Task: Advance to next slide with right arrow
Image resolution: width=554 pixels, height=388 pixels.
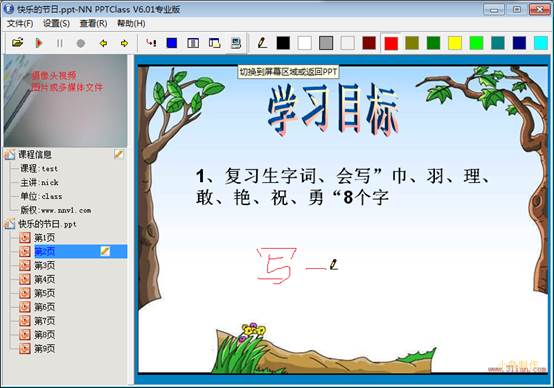Action: point(124,43)
